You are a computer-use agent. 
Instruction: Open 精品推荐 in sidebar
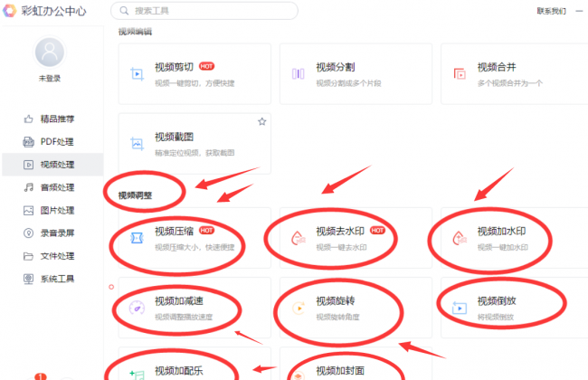click(52, 119)
